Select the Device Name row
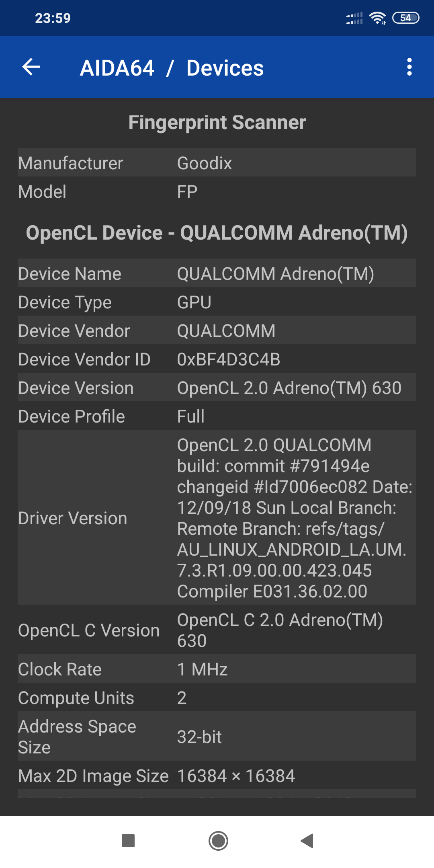The width and height of the screenshot is (434, 868). point(217,273)
